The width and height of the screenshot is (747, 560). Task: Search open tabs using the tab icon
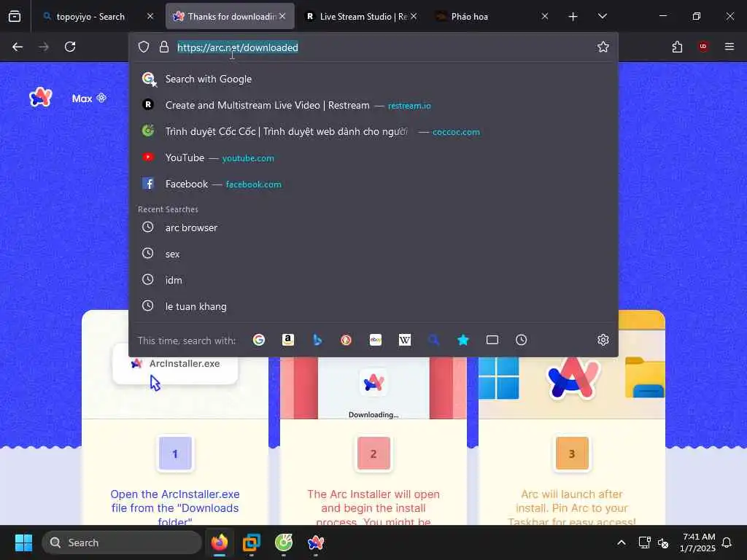click(x=492, y=340)
